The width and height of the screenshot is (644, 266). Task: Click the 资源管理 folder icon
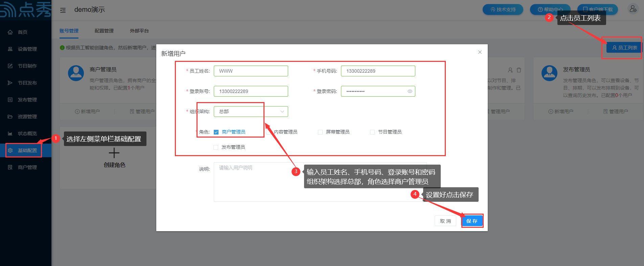tap(10, 117)
